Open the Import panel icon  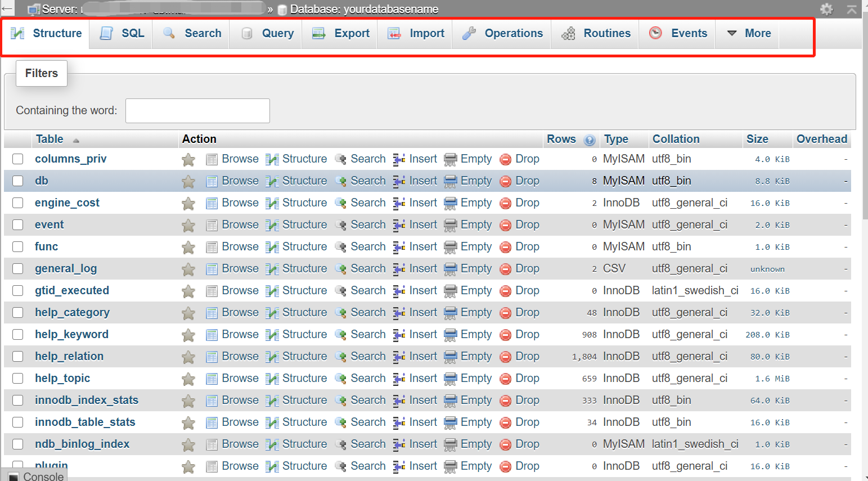point(394,33)
